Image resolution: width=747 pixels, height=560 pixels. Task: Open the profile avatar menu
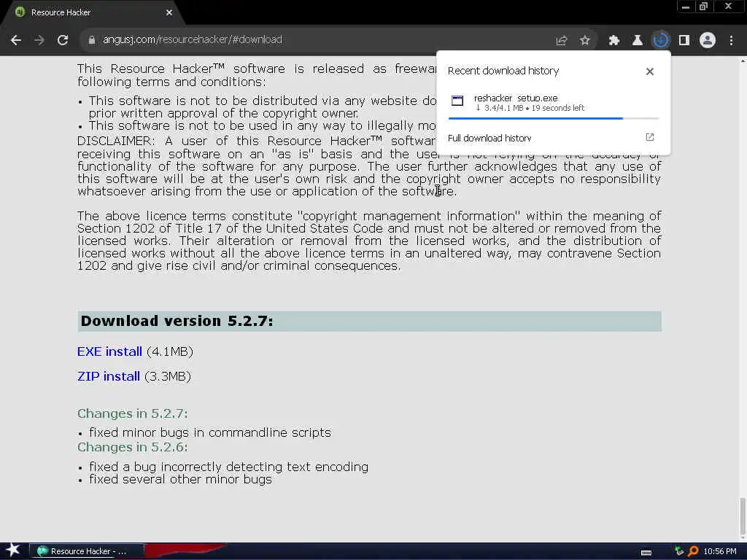[708, 41]
